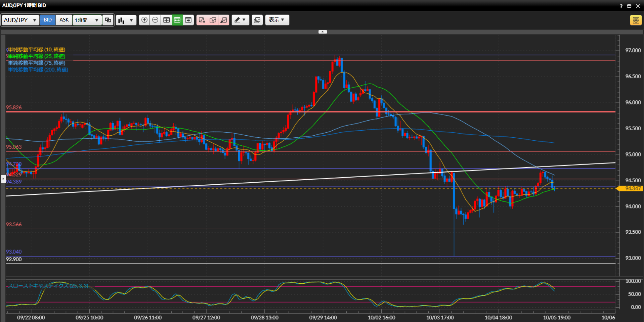Switch price display to BID
The image size is (644, 322).
pos(48,20)
